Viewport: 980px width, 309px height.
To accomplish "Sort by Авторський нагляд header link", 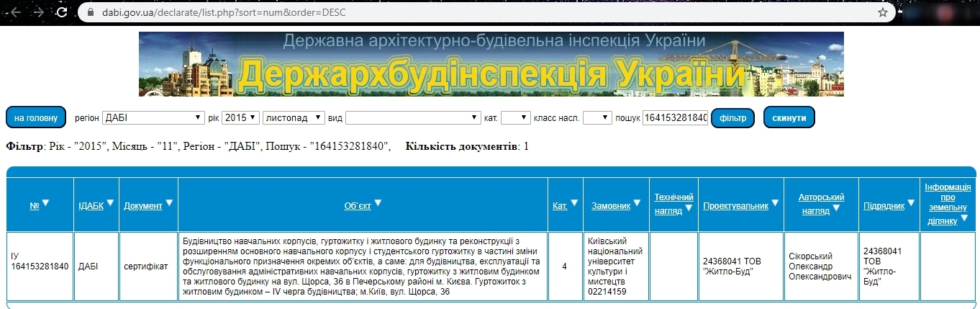I will (821, 204).
